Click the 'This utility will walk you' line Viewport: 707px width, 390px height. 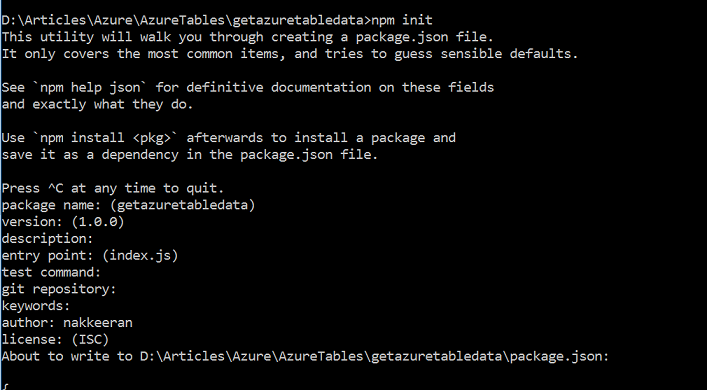[x=248, y=37]
